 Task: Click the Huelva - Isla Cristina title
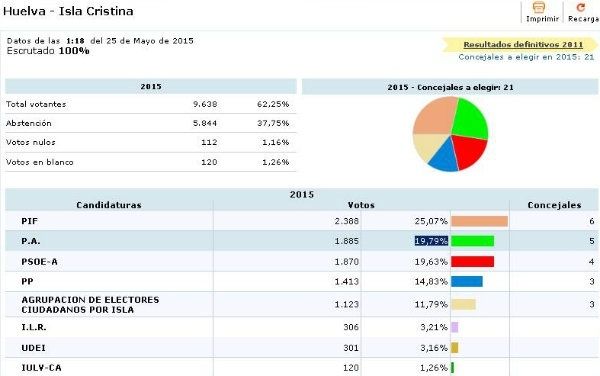coord(68,11)
